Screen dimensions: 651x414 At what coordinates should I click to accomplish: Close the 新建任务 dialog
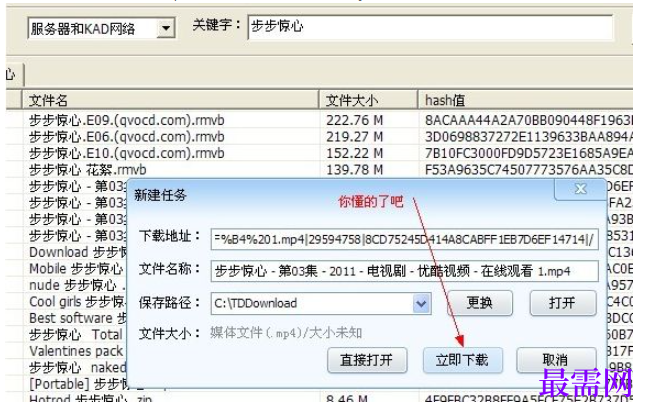pyautogui.click(x=580, y=189)
